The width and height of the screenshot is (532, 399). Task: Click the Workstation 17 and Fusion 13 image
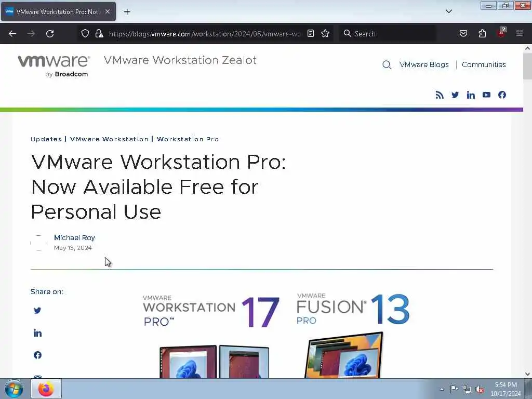click(x=276, y=336)
